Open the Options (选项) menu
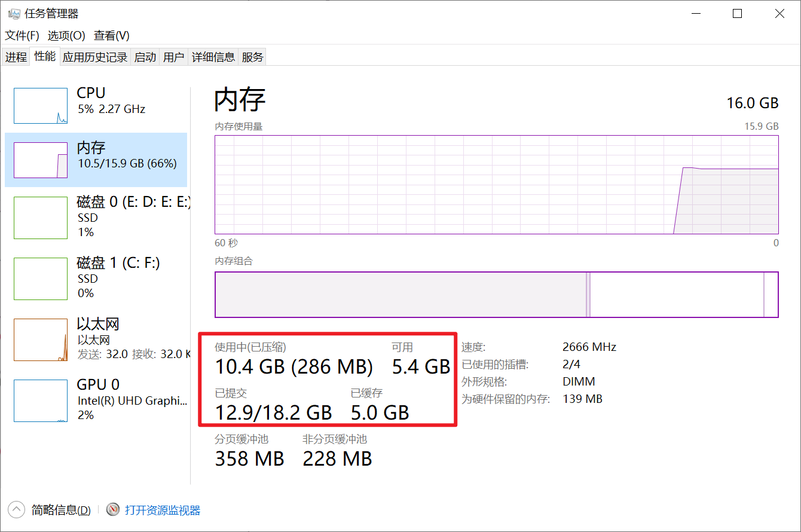The width and height of the screenshot is (801, 532). (x=66, y=35)
